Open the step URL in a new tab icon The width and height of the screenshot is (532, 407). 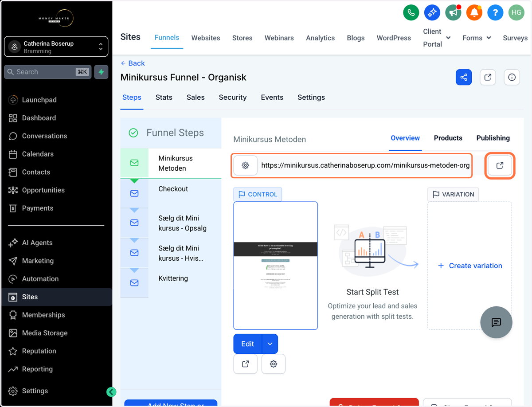click(500, 165)
